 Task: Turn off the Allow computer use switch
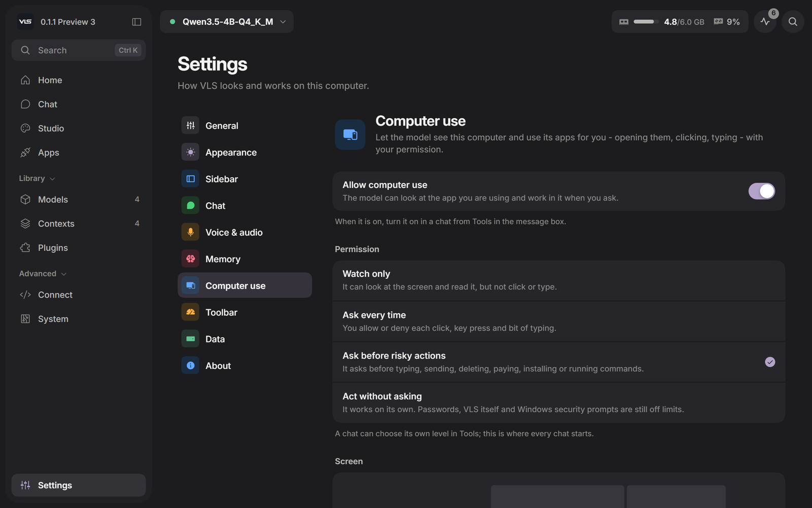tap(762, 191)
